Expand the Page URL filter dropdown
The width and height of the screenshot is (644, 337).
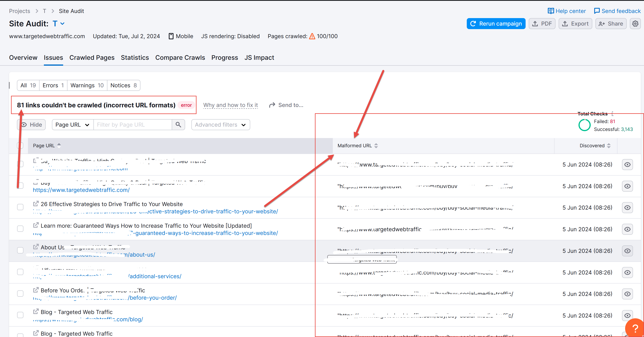tap(73, 125)
